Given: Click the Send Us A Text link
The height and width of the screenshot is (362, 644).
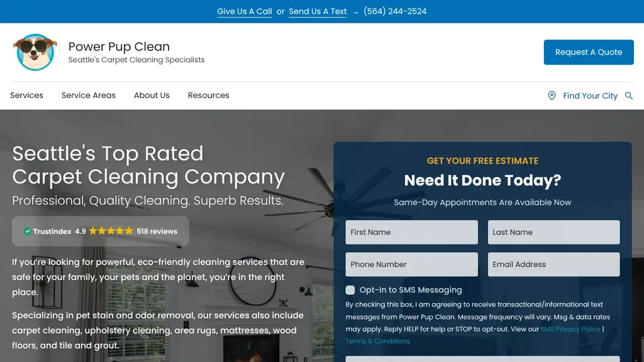Looking at the screenshot, I should point(318,11).
